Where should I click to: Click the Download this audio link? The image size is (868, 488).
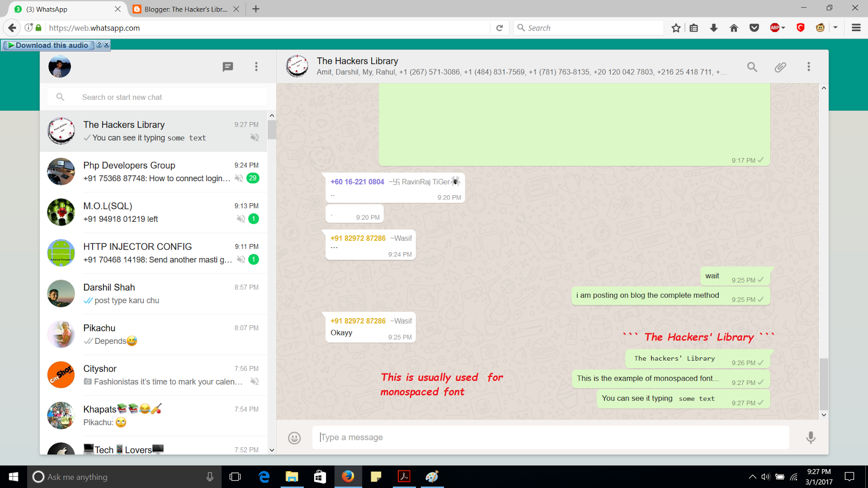[49, 46]
